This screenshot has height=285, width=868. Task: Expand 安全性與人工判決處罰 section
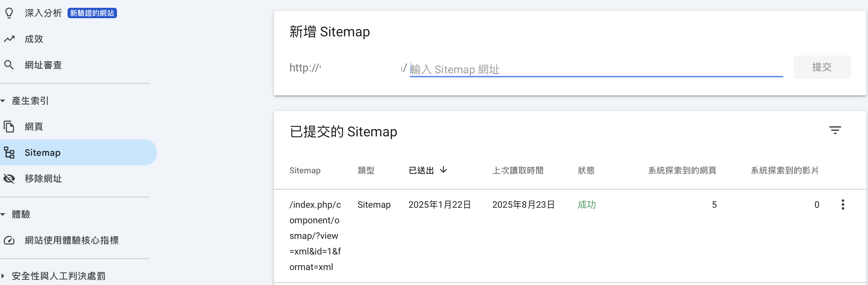(3, 276)
